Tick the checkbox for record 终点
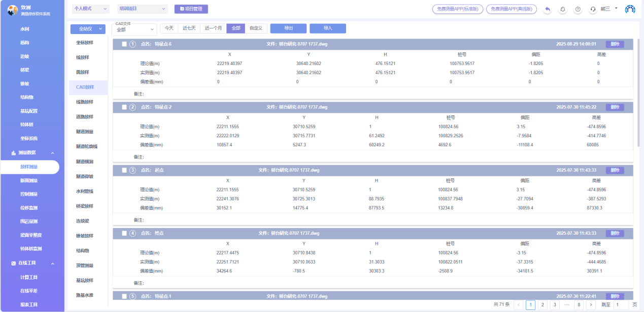This screenshot has height=312, width=644. coord(124,233)
